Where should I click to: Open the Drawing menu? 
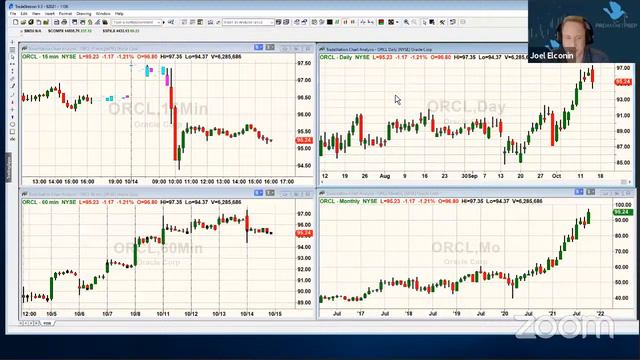[84, 13]
